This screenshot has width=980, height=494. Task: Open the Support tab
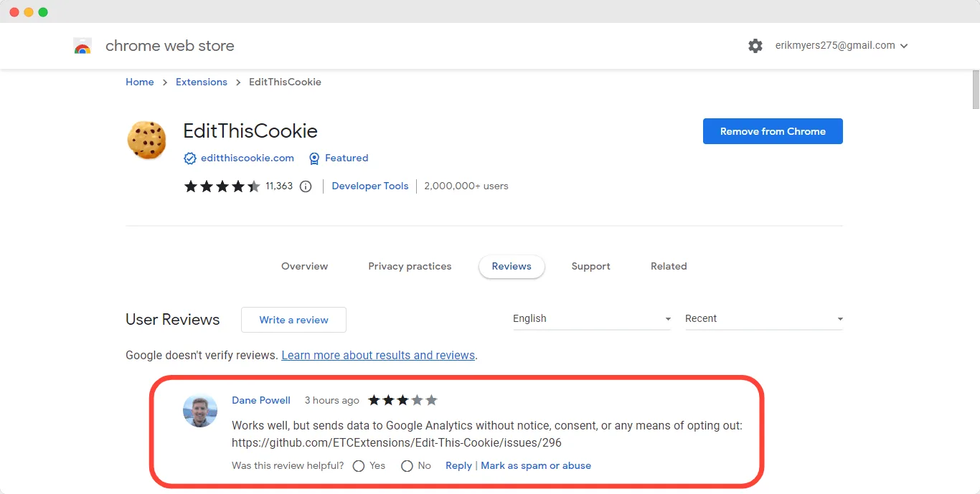(x=591, y=266)
